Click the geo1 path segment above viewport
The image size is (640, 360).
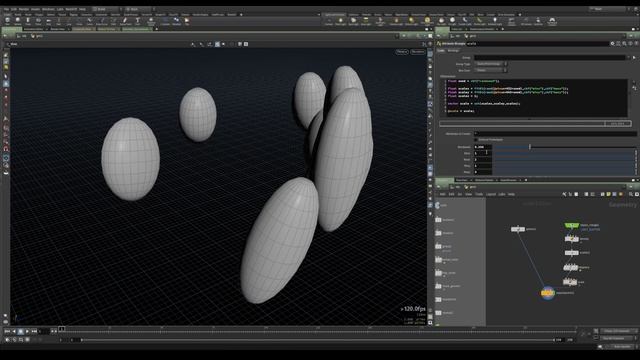[37, 36]
